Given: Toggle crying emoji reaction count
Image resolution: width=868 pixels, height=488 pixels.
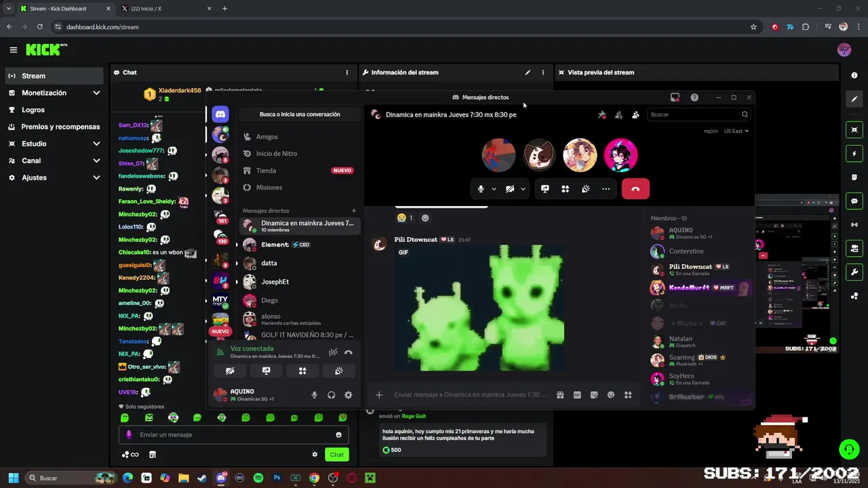Looking at the screenshot, I should 406,218.
